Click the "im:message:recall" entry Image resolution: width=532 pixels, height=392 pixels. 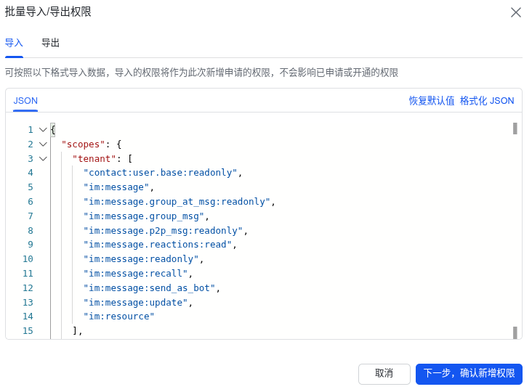(137, 274)
